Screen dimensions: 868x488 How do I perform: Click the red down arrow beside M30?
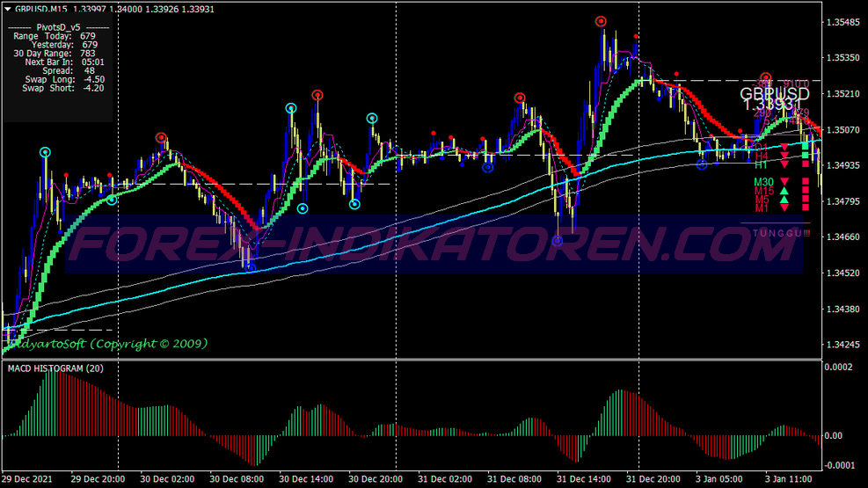click(x=784, y=182)
